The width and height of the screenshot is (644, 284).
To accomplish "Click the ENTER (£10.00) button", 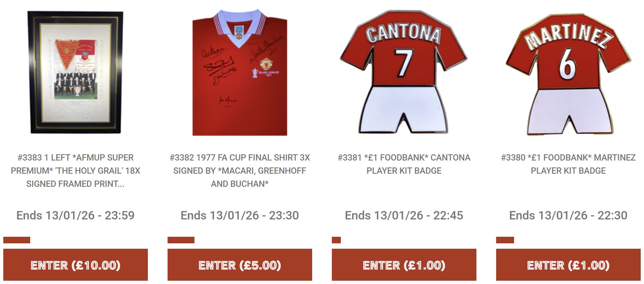I will [76, 265].
